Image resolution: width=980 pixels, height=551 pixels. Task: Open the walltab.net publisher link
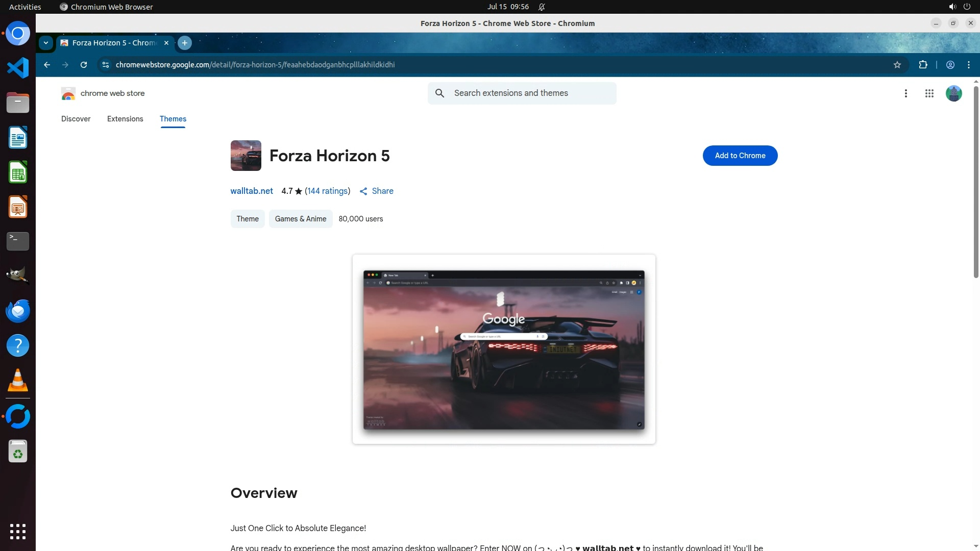[252, 191]
